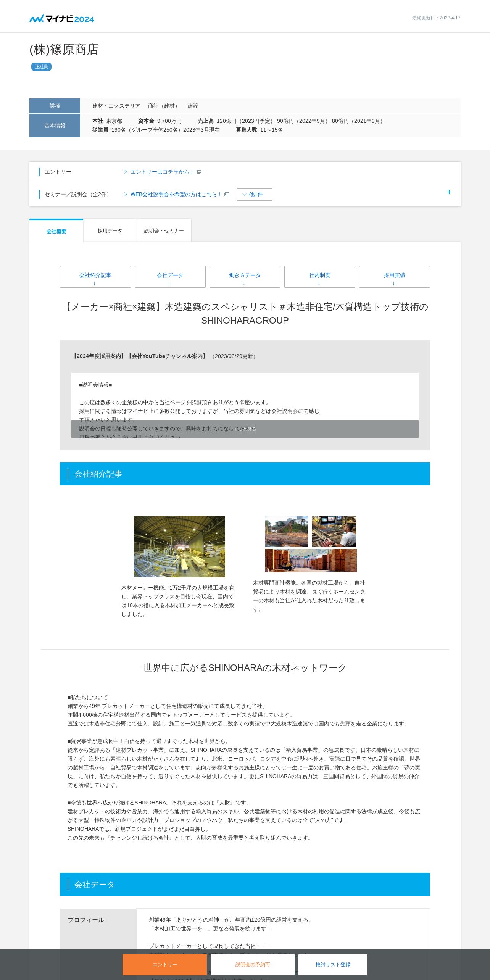The height and width of the screenshot is (980, 490).
Task: Click 基本情報 label cell
Action: click(55, 126)
